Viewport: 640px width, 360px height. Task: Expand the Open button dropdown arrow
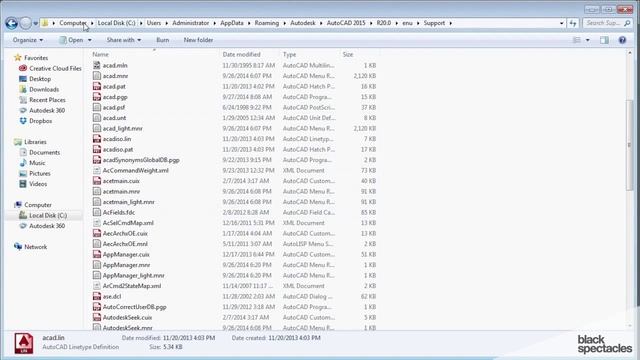point(90,40)
